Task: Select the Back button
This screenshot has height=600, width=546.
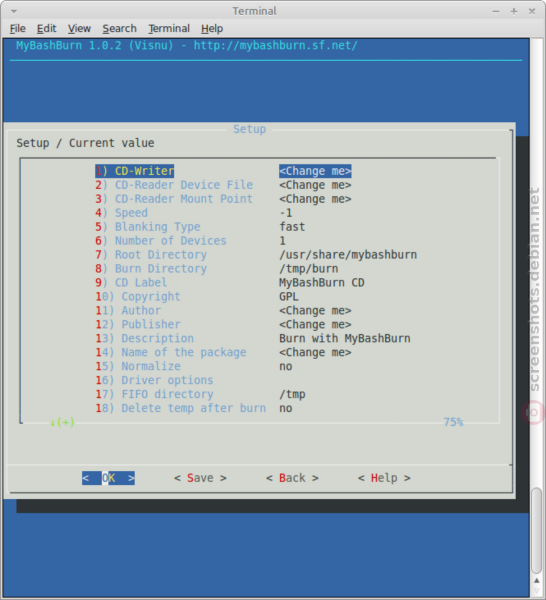Action: pyautogui.click(x=292, y=478)
